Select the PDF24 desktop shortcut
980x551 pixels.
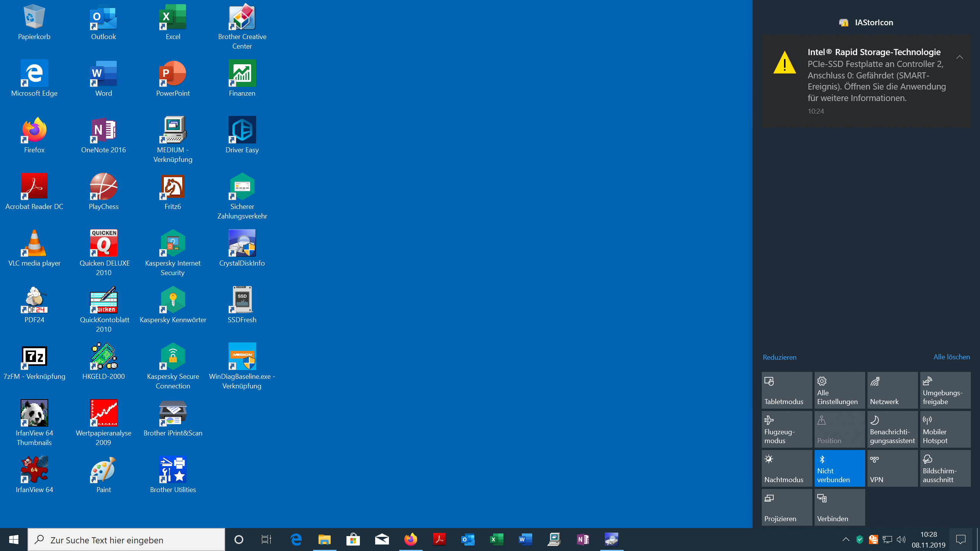click(x=34, y=305)
